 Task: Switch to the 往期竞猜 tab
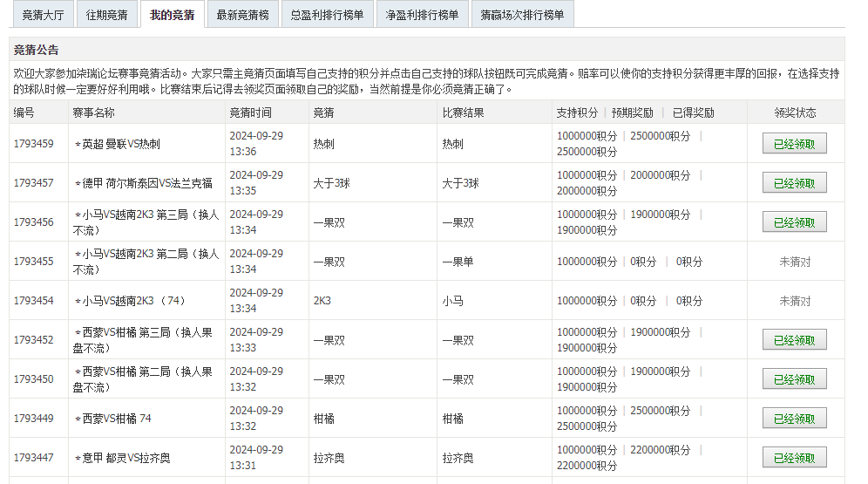pos(106,15)
